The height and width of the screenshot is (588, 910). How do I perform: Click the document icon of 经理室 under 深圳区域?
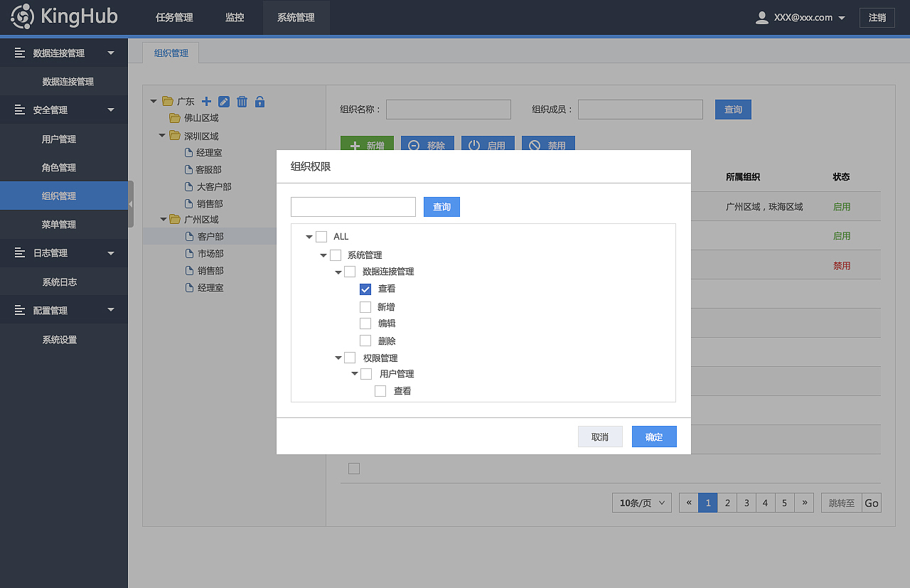[x=188, y=153]
